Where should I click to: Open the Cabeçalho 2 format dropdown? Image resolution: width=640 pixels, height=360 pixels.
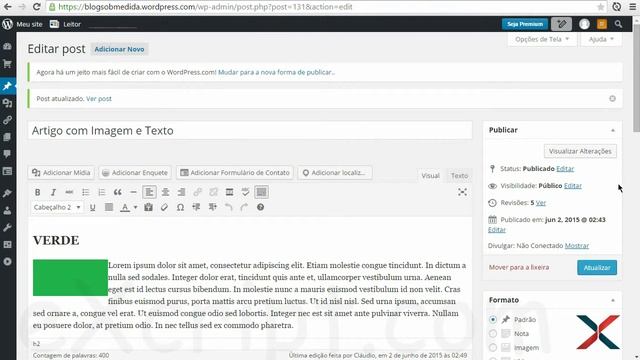[57, 207]
